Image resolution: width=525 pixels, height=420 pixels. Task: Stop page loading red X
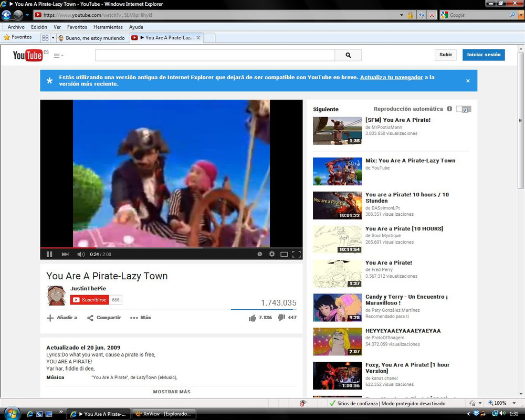432,15
